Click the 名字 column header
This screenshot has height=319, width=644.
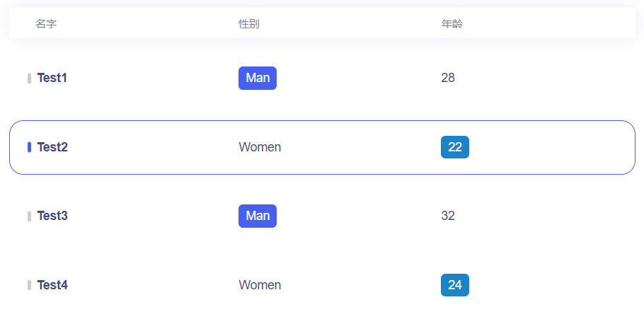click(x=46, y=24)
